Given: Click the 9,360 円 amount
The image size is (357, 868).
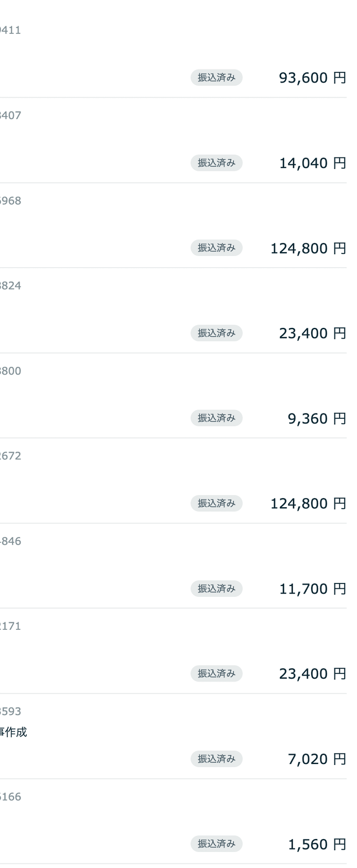Looking at the screenshot, I should click(317, 419).
